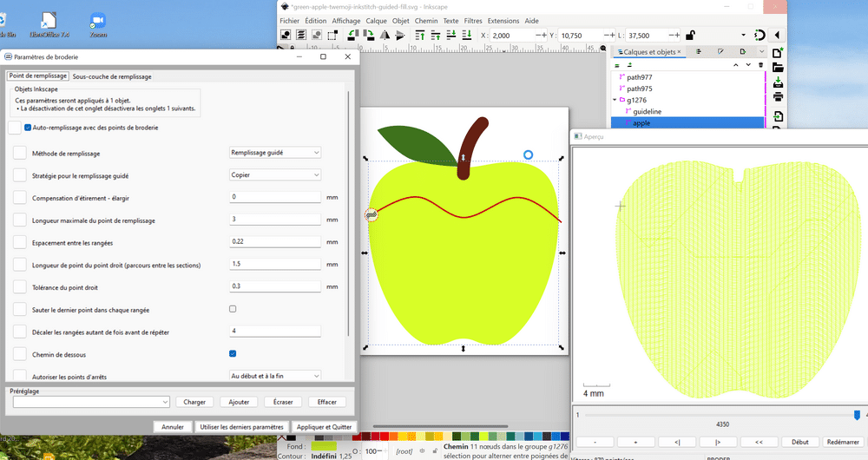Uncheck the Chemin de dessous checkbox
868x460 pixels.
(233, 353)
